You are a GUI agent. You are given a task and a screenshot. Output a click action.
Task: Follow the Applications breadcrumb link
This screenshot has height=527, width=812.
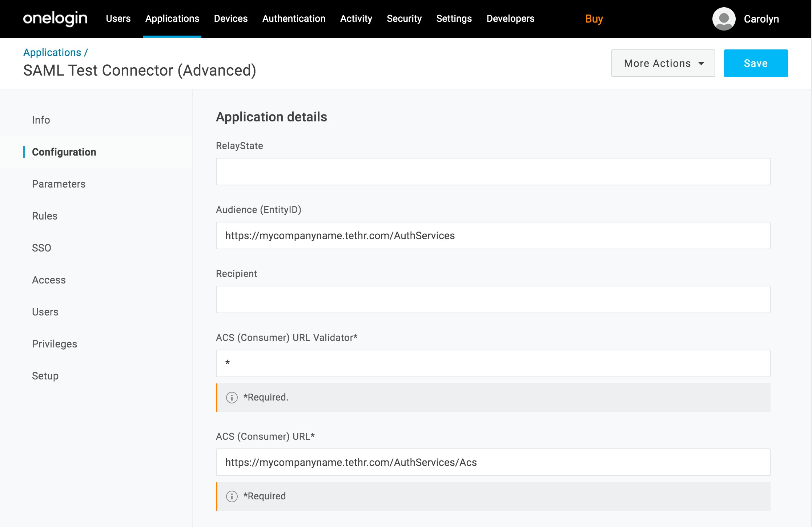(x=53, y=52)
